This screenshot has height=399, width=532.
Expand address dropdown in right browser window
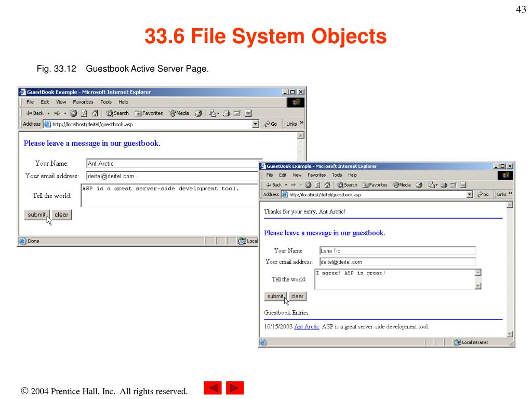(x=470, y=194)
